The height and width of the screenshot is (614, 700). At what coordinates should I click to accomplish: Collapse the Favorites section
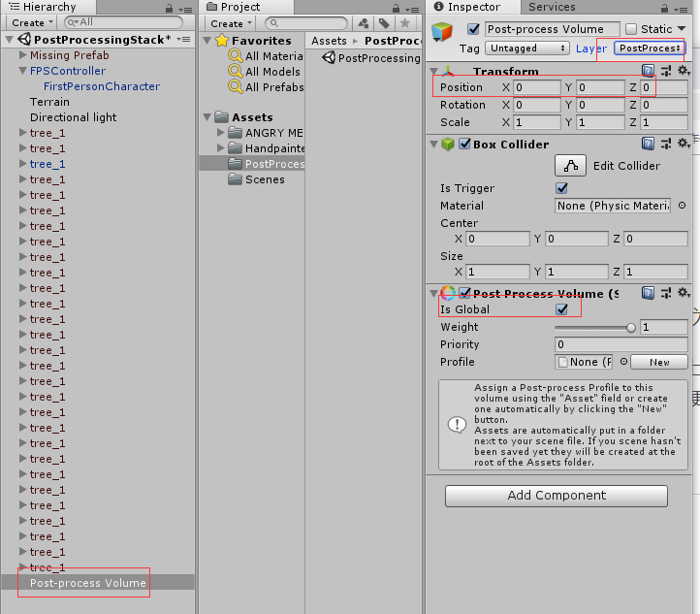click(207, 41)
